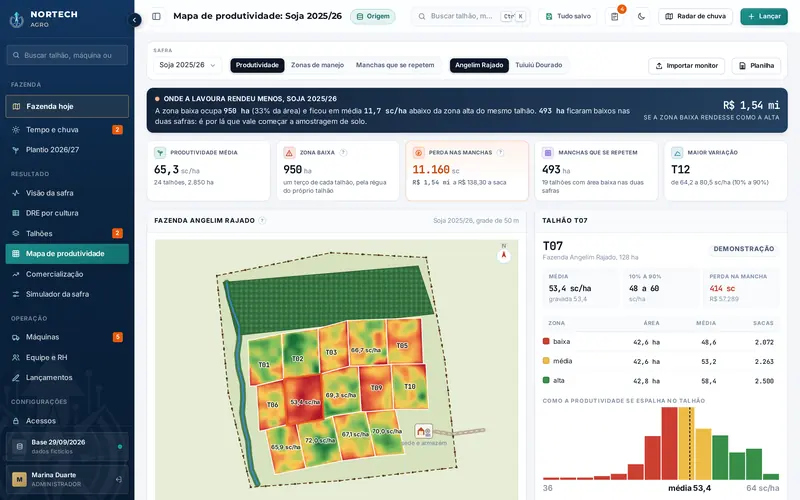The width and height of the screenshot is (800, 500).
Task: Select field T09 on the map
Action: 377,388
